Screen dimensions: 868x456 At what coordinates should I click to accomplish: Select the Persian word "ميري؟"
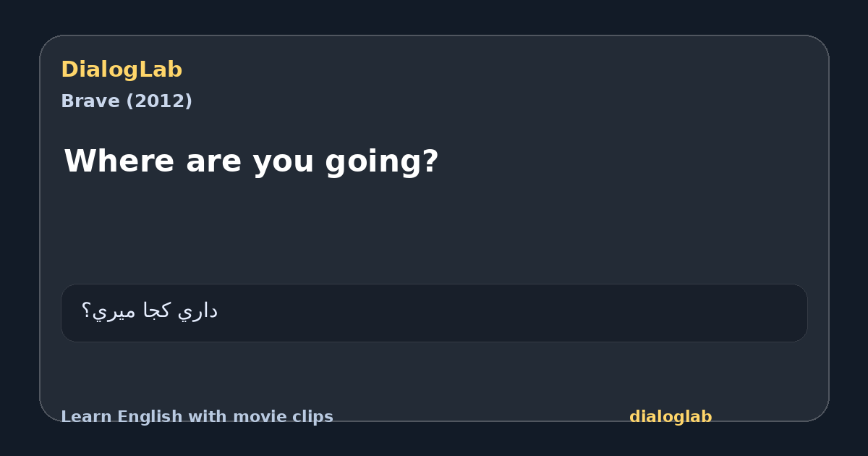108,312
